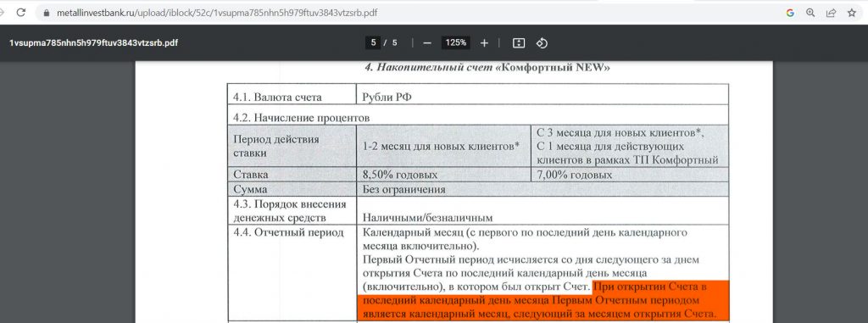The height and width of the screenshot is (323, 868).
Task: Select the Без ограничения amount cell
Action: [x=542, y=189]
